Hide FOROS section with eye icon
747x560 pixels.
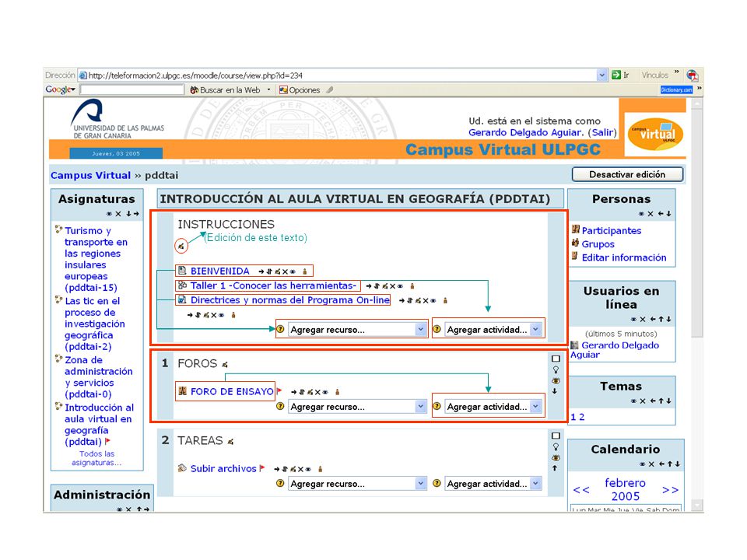click(556, 381)
